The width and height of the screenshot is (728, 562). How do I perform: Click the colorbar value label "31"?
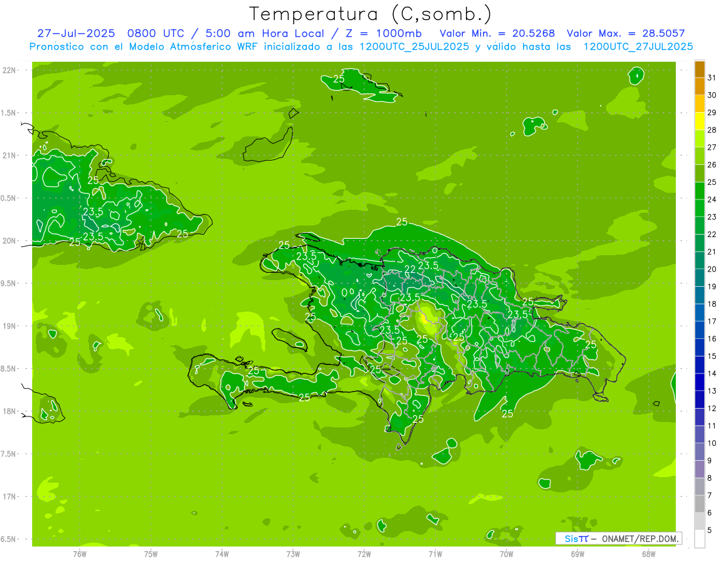pyautogui.click(x=712, y=78)
